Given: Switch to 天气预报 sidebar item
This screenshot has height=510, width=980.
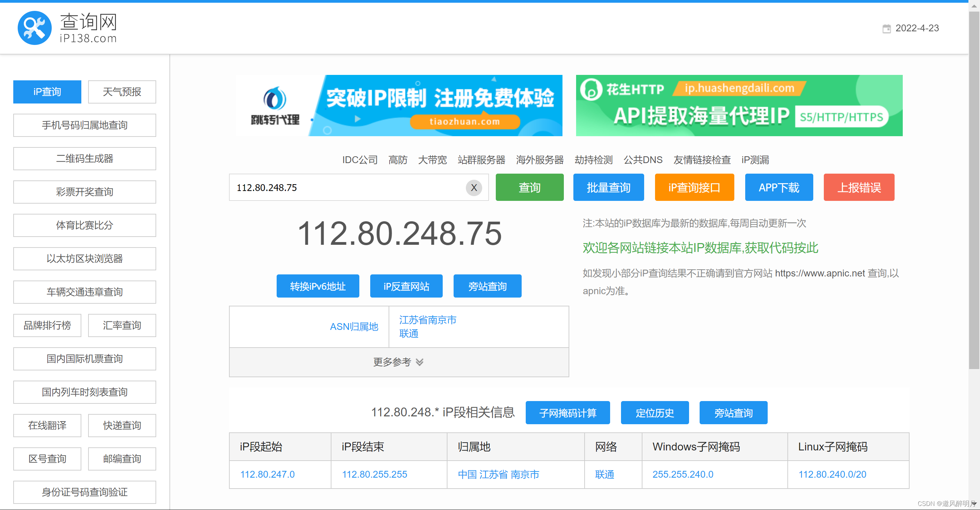Looking at the screenshot, I should coord(122,92).
